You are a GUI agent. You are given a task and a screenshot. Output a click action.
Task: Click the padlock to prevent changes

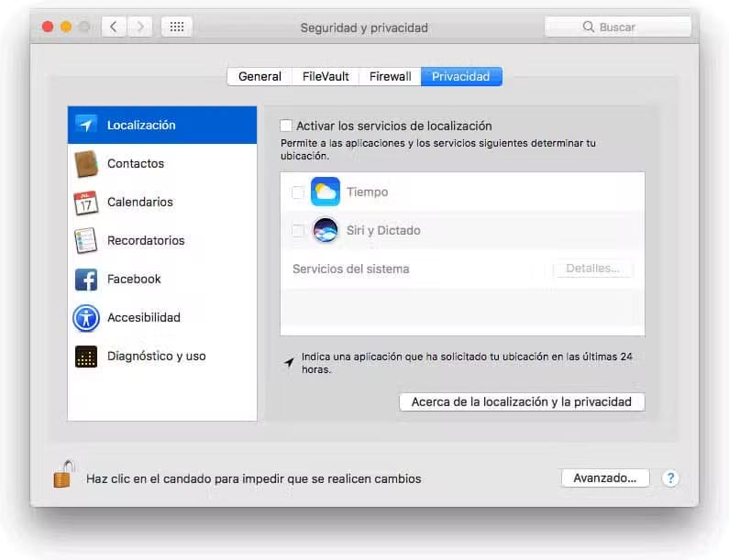[x=63, y=474]
